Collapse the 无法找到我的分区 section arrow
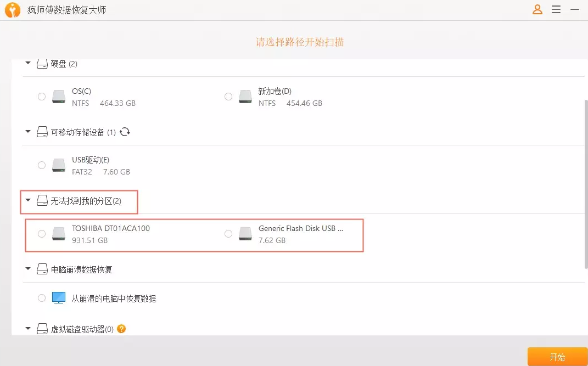 coord(28,201)
